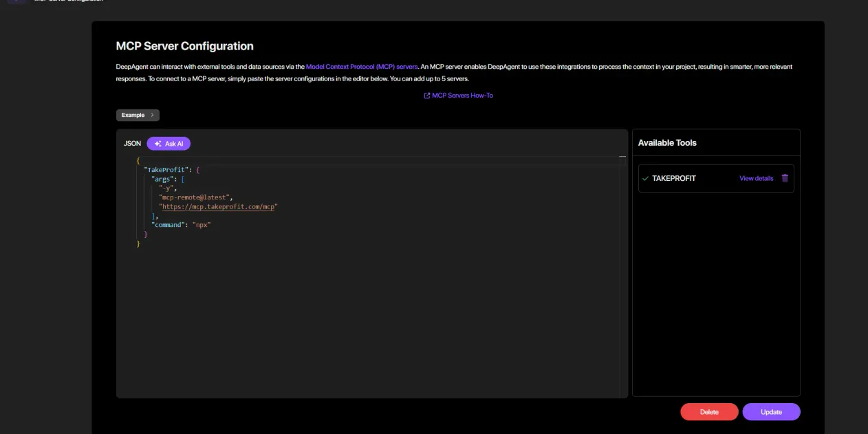Click the TAKEPROFIT tool name
The height and width of the screenshot is (434, 868).
(x=674, y=178)
